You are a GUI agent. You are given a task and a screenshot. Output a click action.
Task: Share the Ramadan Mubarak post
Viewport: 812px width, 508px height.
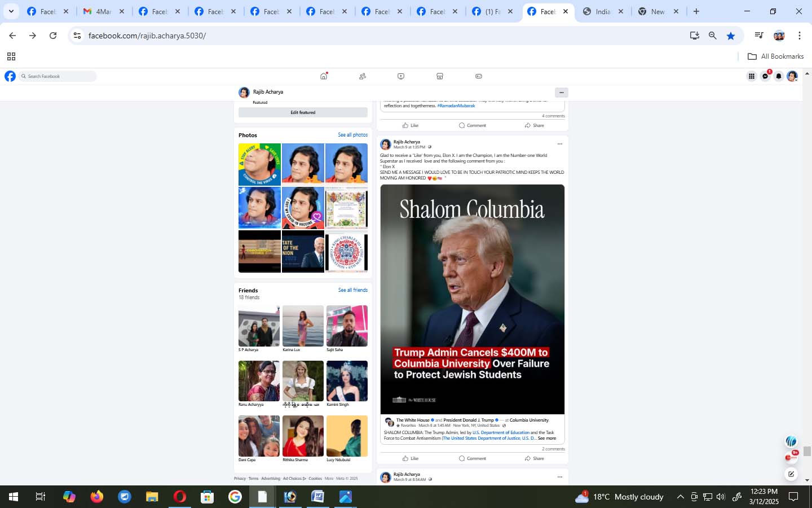point(535,125)
